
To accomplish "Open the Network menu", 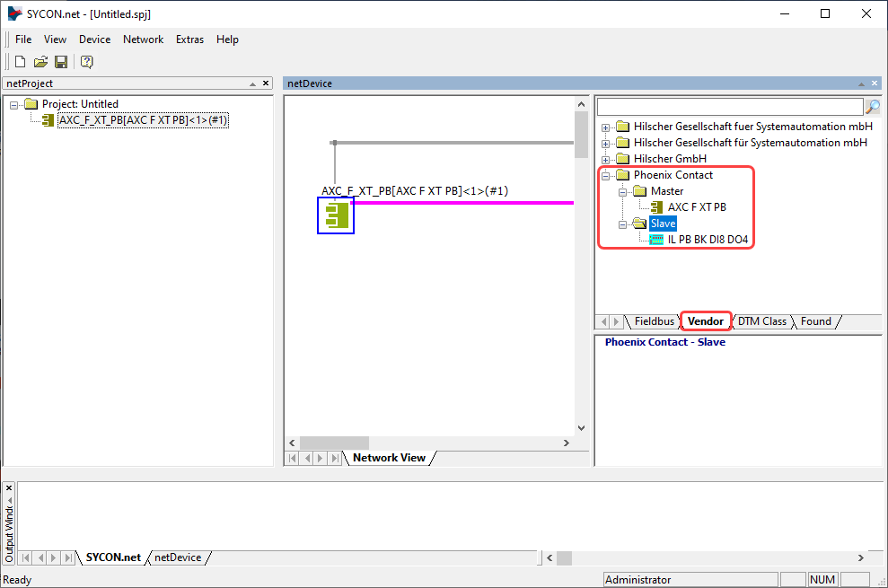I will (144, 39).
